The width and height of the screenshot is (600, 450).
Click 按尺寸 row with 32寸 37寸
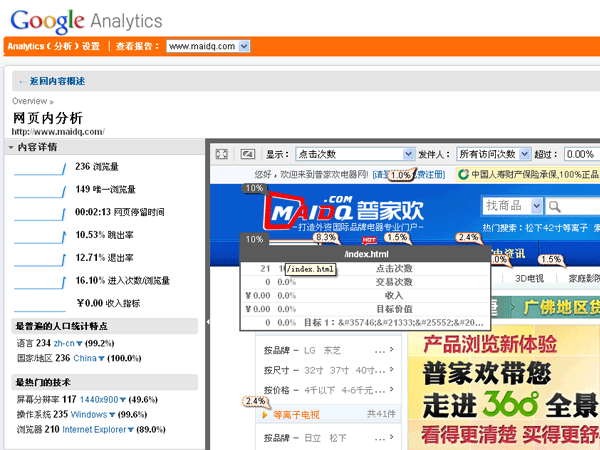tap(328, 370)
